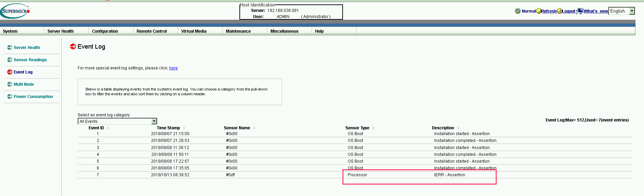Click the Event ID column header
Screen dimensions: 644x196
click(x=96, y=128)
